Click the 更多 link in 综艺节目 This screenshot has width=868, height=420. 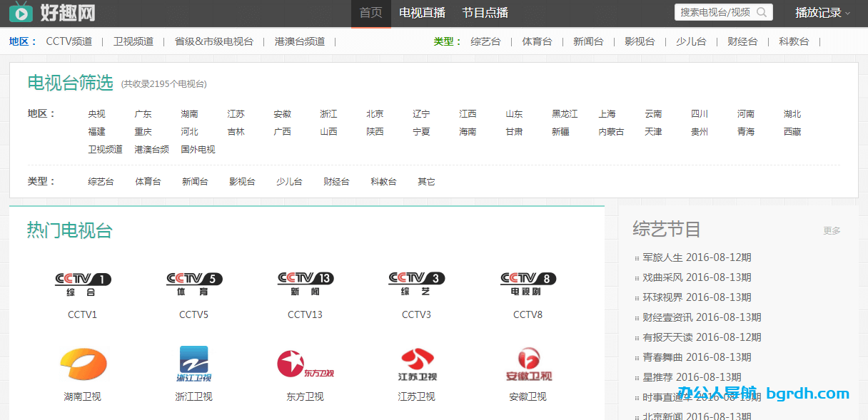point(832,231)
